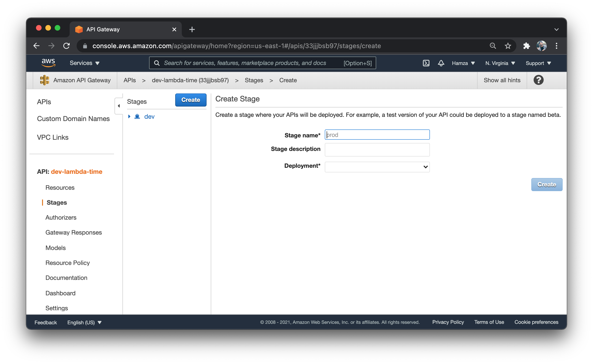The width and height of the screenshot is (593, 364).
Task: Focus the Stage description field
Action: [377, 150]
